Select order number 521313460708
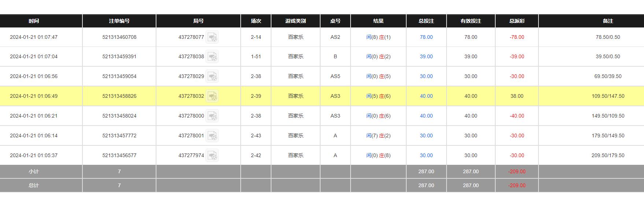Viewport: 644px width, 204px height. [x=119, y=37]
